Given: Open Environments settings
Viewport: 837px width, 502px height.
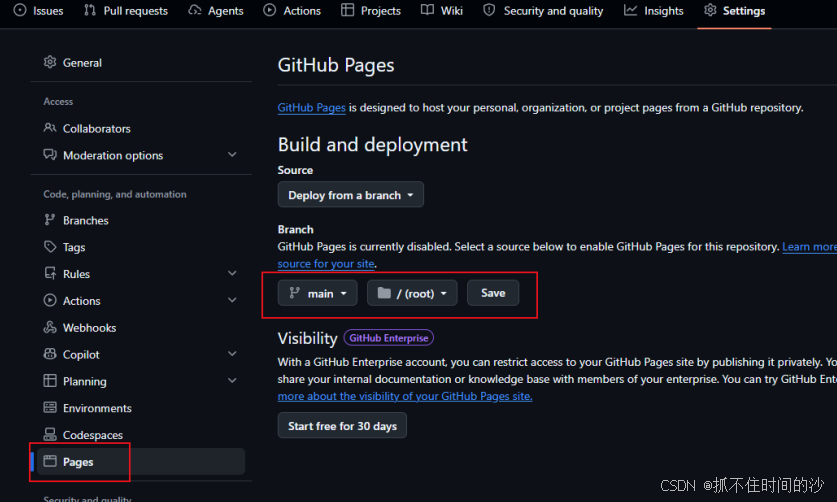Looking at the screenshot, I should pyautogui.click(x=141, y=408).
